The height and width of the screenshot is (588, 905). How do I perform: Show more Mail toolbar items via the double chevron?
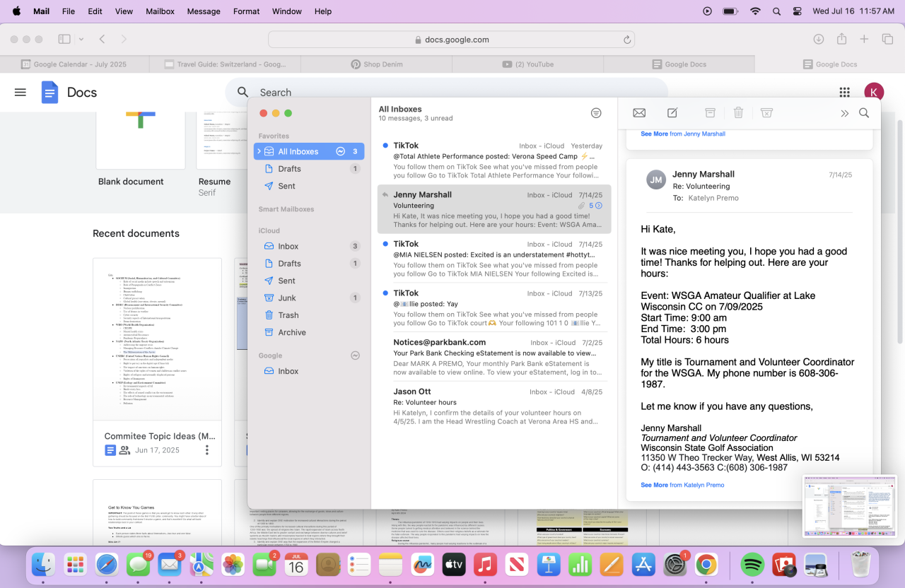(844, 113)
